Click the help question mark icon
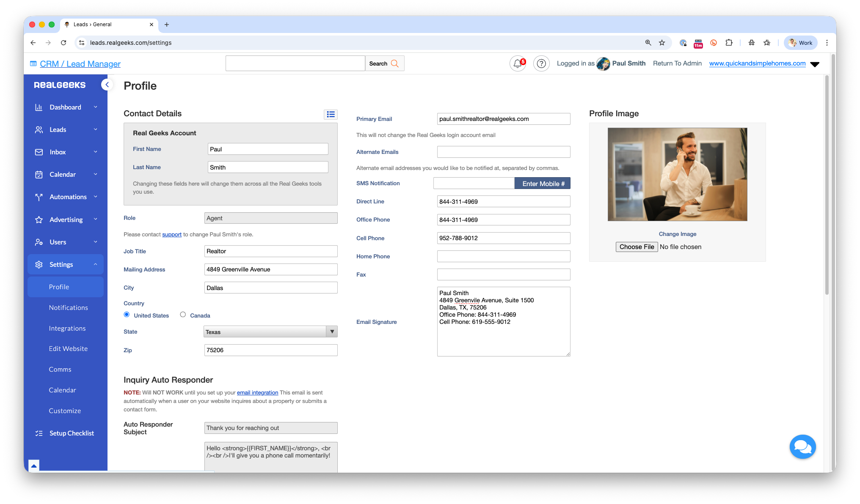The width and height of the screenshot is (860, 504). [x=541, y=63]
